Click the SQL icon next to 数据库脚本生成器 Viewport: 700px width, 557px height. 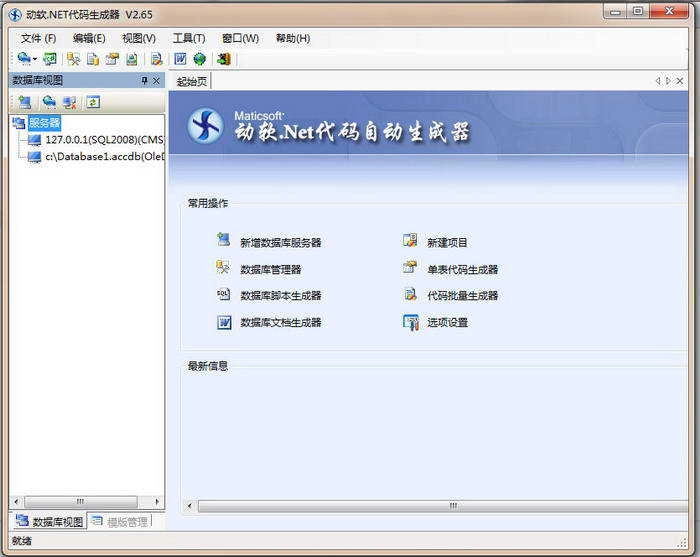click(x=223, y=294)
